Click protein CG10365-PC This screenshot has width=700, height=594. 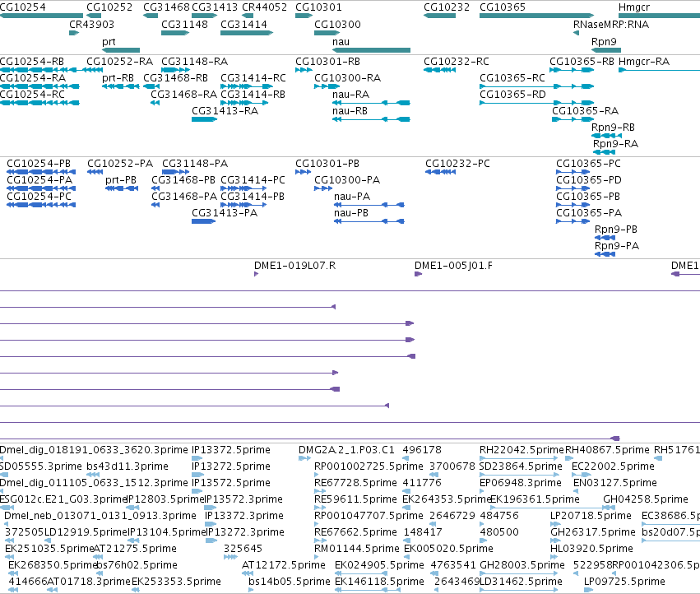(x=588, y=164)
